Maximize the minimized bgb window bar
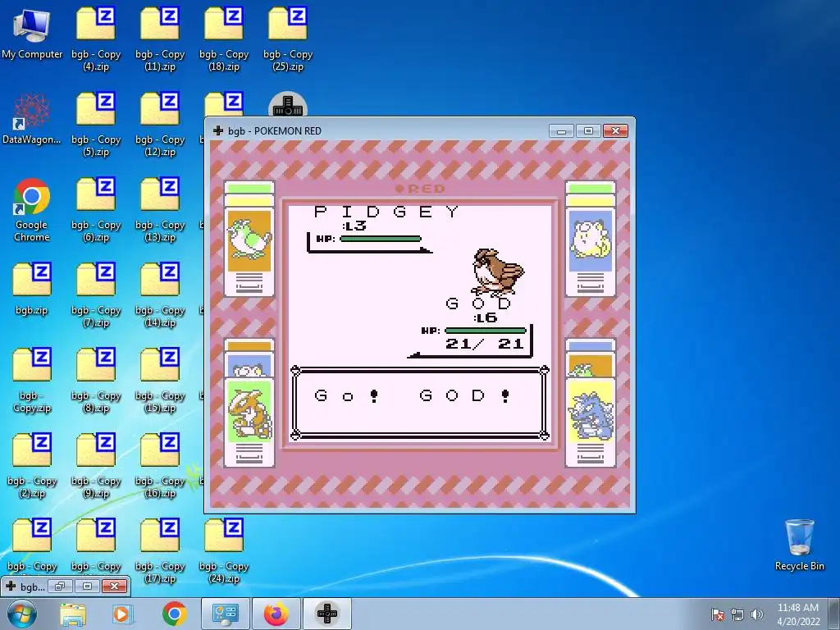This screenshot has height=630, width=840. pyautogui.click(x=87, y=586)
